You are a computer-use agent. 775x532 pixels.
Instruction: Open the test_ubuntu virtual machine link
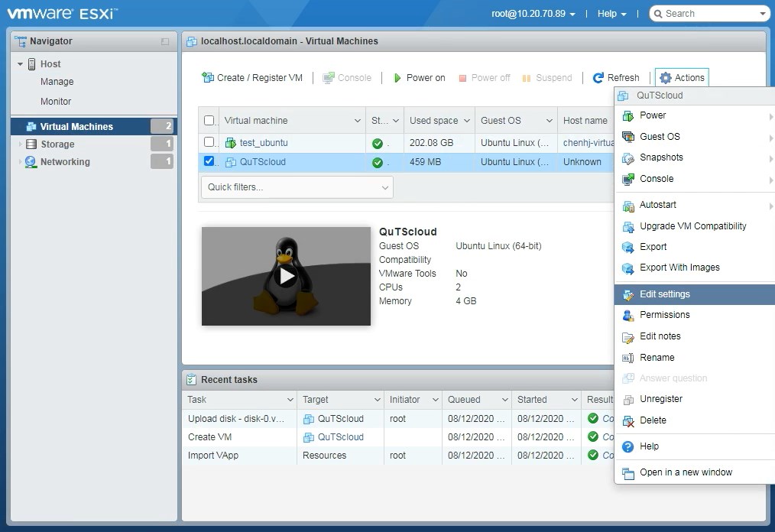tap(264, 143)
